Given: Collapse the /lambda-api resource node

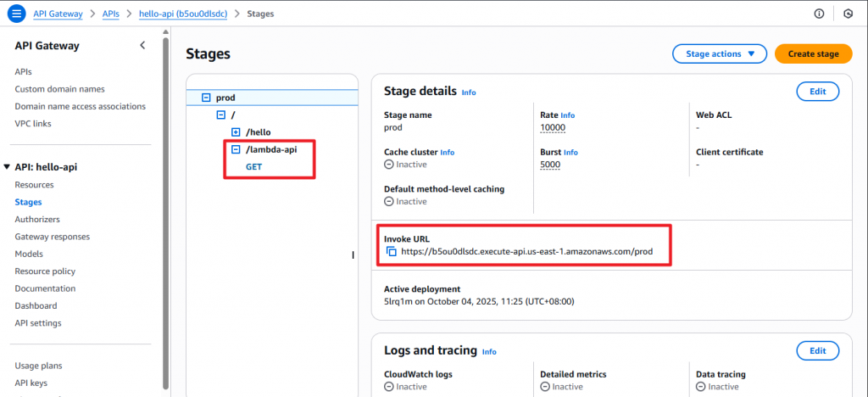Looking at the screenshot, I should point(236,149).
